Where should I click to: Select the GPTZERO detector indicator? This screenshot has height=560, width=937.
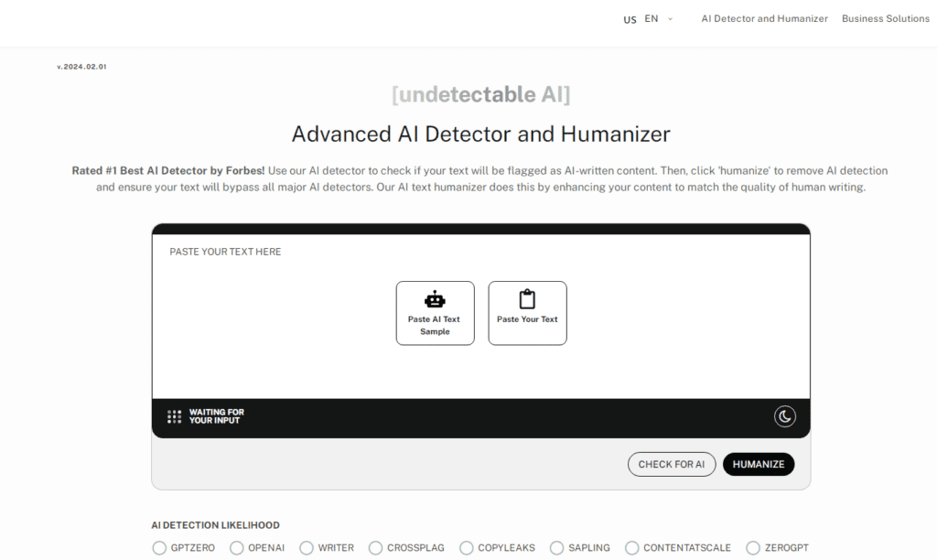[160, 548]
